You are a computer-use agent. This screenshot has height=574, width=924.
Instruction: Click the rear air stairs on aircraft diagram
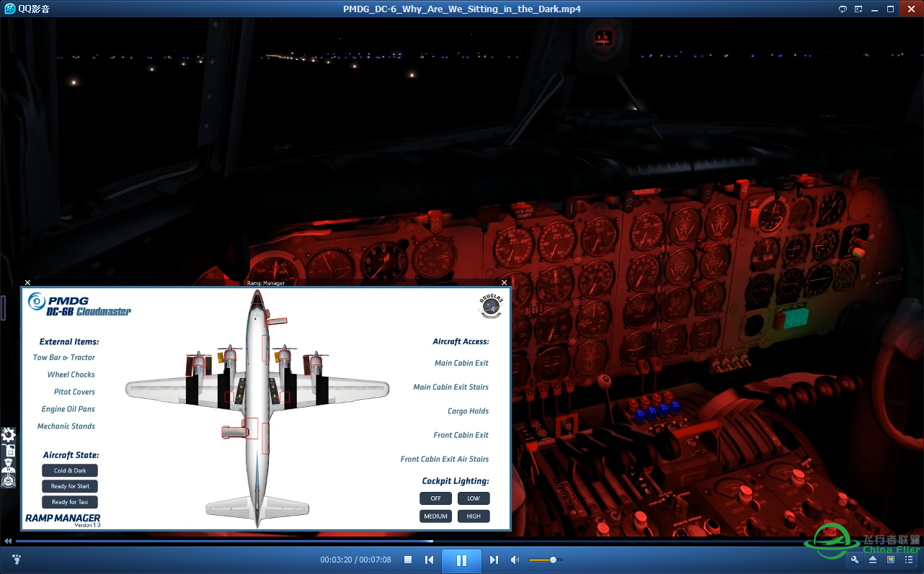tap(234, 431)
